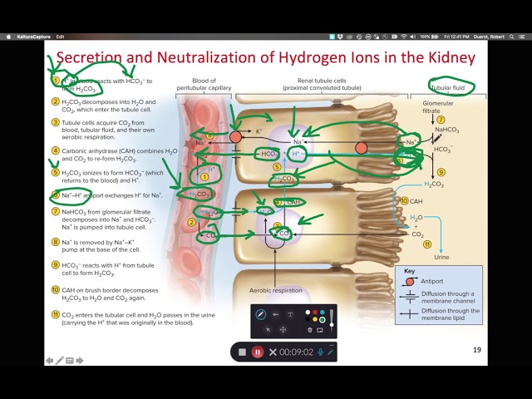This screenshot has height=399, width=532.
Task: Pick the green pen color
Action: (322, 319)
